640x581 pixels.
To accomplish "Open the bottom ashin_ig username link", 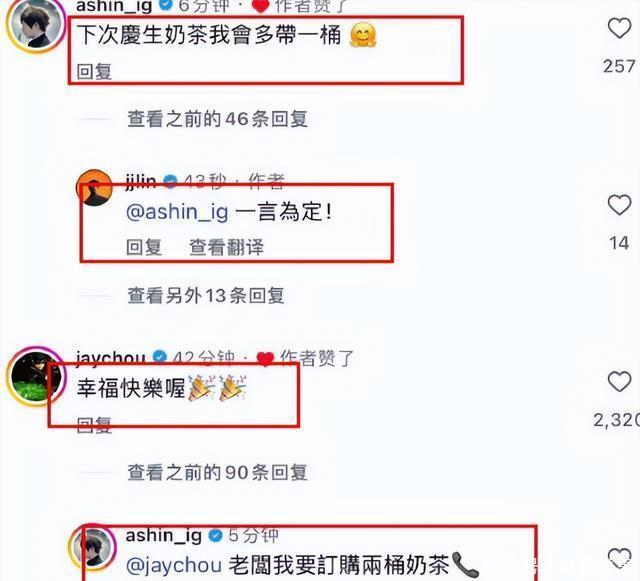I will click(x=164, y=535).
